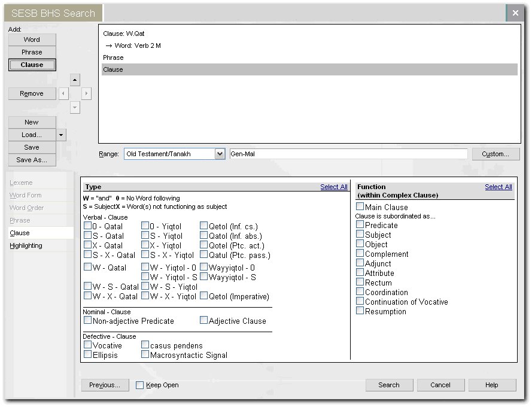Click the Save button
The width and height of the screenshot is (532, 407).
[x=32, y=147]
